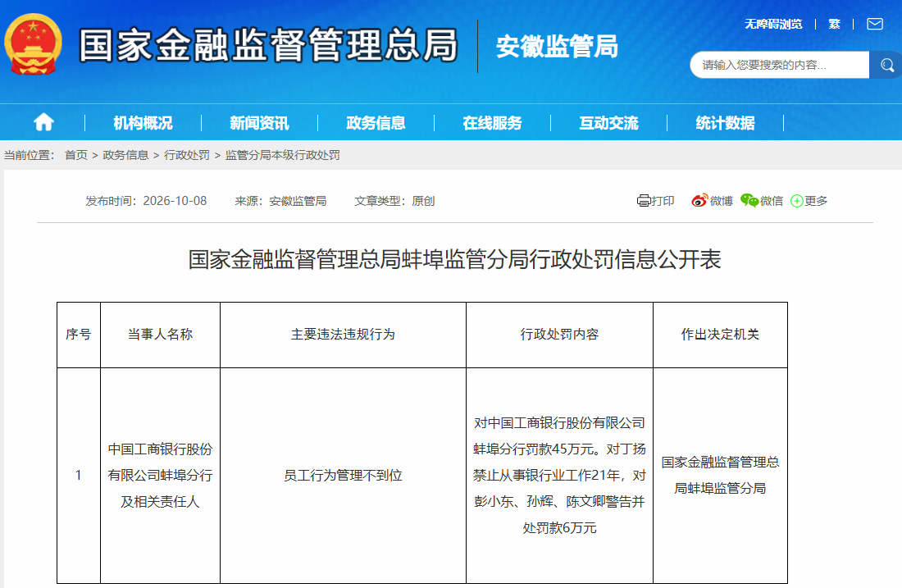Focus the search box 请输入您要搜索的内容

[x=780, y=65]
